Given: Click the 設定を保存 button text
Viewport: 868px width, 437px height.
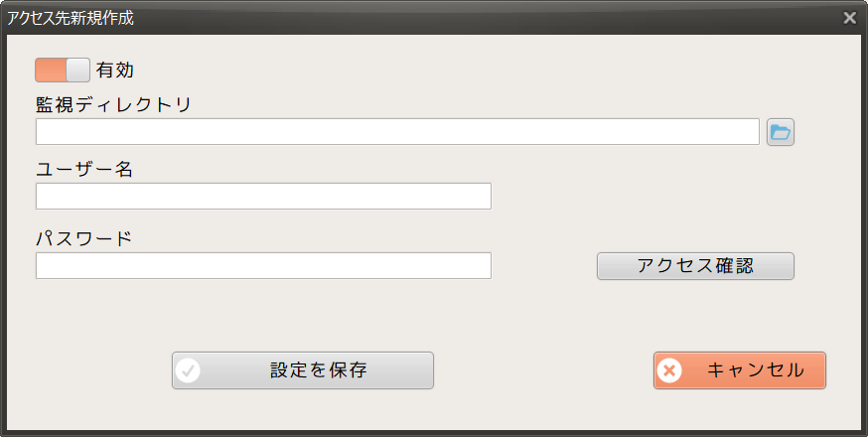Looking at the screenshot, I should coord(318,370).
